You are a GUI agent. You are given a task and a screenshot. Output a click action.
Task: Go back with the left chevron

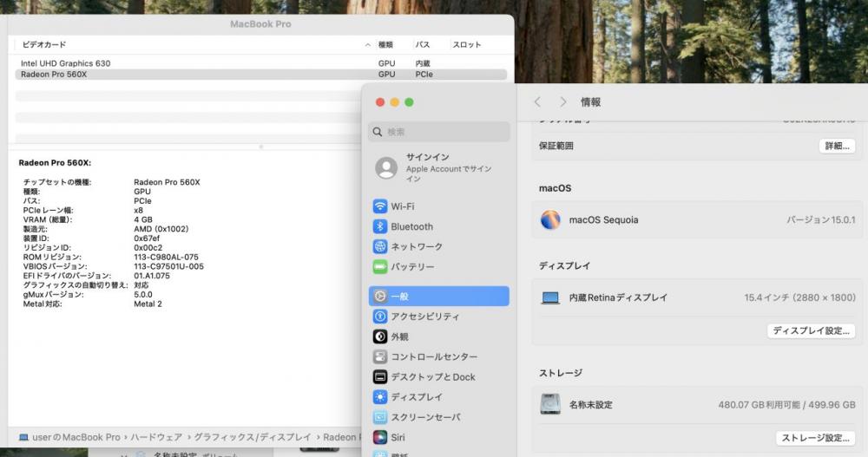pyautogui.click(x=537, y=101)
